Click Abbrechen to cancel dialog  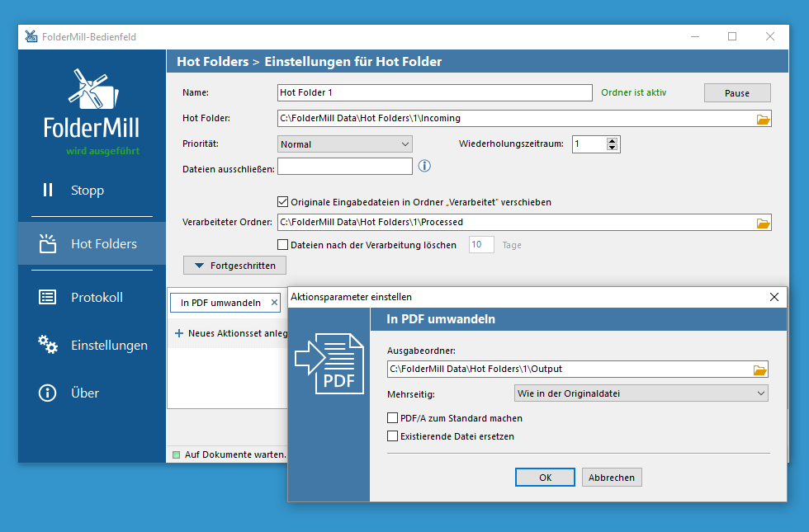(612, 478)
